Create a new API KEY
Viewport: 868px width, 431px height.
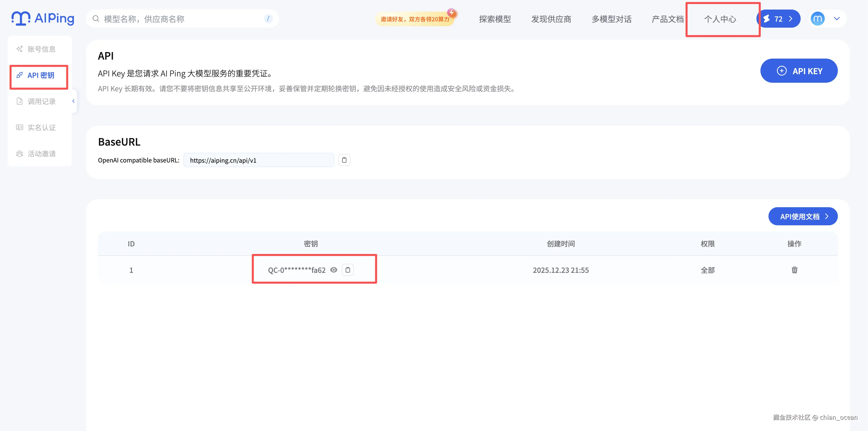click(x=799, y=71)
